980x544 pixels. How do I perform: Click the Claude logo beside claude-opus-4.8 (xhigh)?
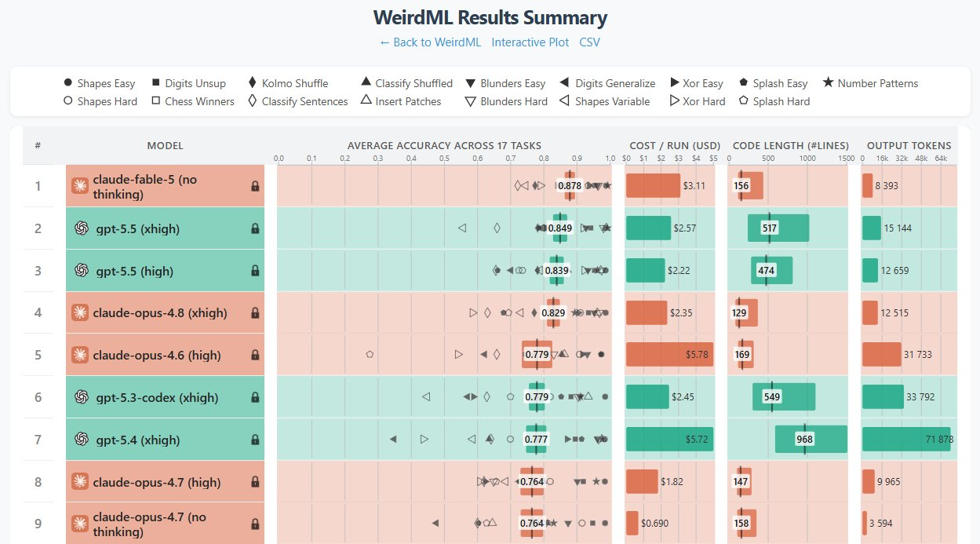click(79, 312)
